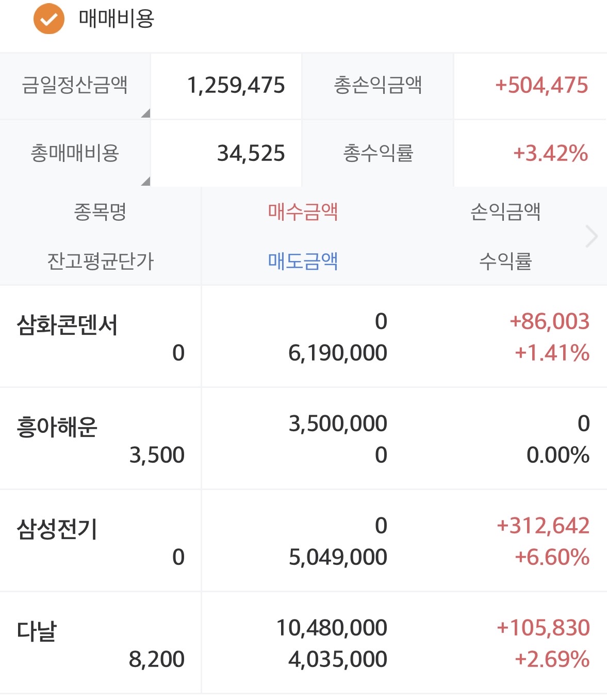Select the 총손익금액 label cell
This screenshot has width=607, height=700.
pyautogui.click(x=378, y=86)
